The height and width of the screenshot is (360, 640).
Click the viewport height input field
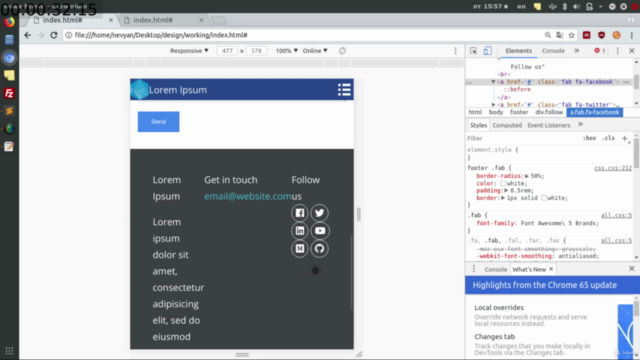[x=256, y=51]
